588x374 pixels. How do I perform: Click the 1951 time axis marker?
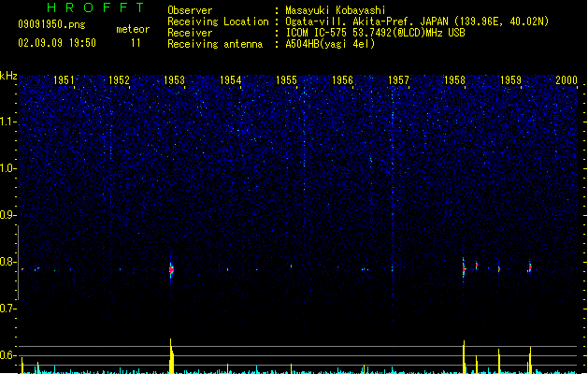click(x=65, y=80)
